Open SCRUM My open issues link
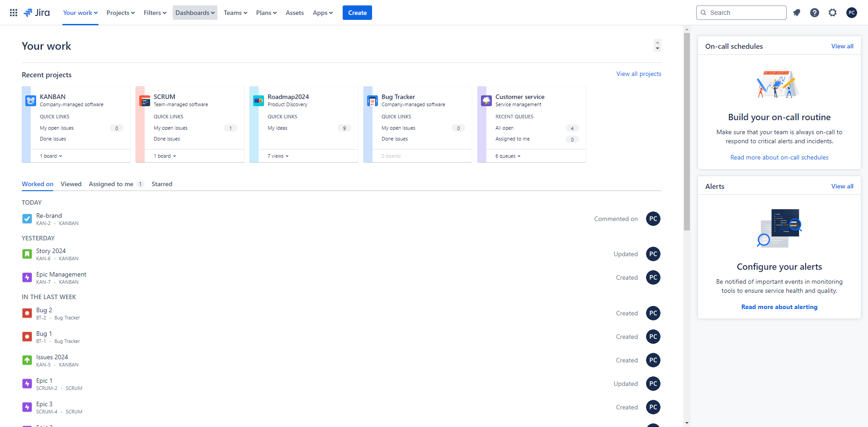The image size is (868, 427). pyautogui.click(x=170, y=128)
